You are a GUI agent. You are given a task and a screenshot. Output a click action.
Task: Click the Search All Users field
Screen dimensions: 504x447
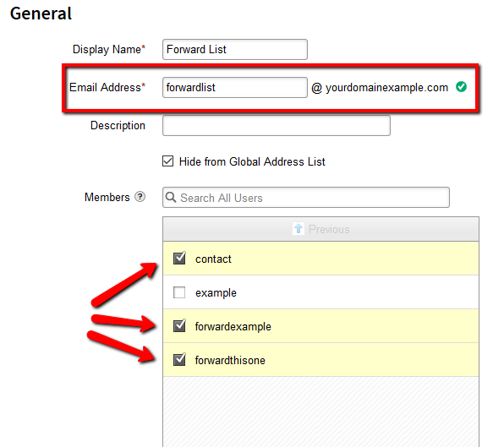point(305,198)
